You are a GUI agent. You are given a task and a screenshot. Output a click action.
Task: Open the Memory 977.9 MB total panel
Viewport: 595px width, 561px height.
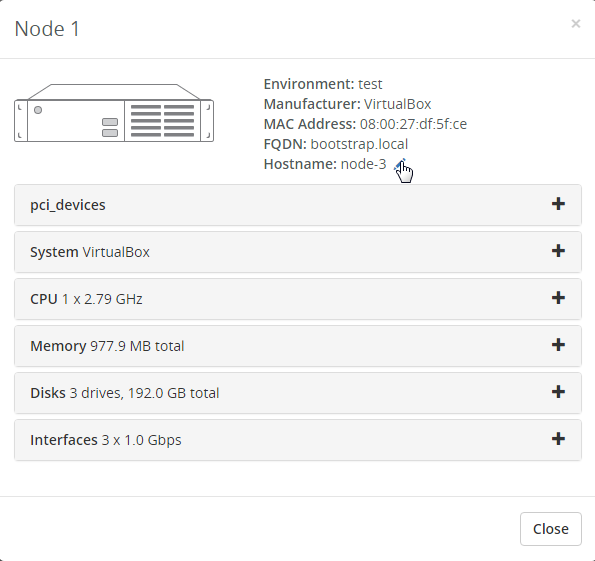pos(298,346)
